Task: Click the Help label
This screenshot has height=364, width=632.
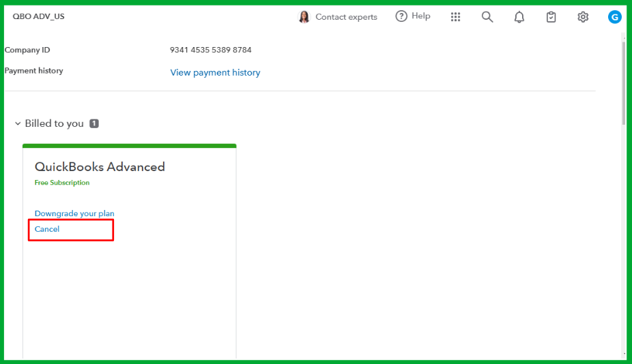Action: point(421,16)
